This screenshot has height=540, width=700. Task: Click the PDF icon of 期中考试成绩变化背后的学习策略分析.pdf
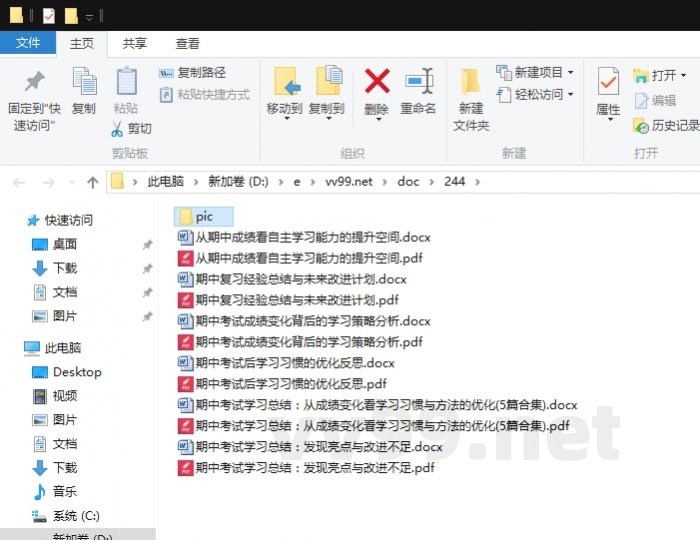click(x=185, y=342)
